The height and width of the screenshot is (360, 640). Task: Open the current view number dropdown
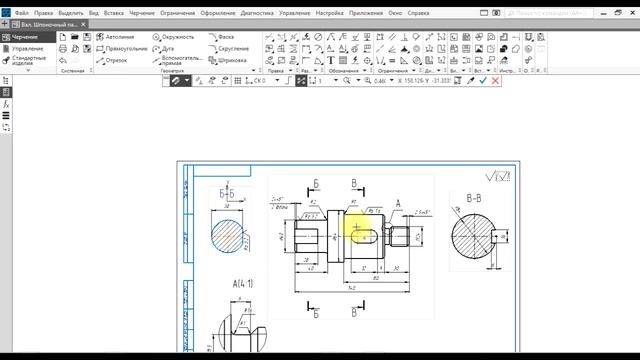coord(336,81)
